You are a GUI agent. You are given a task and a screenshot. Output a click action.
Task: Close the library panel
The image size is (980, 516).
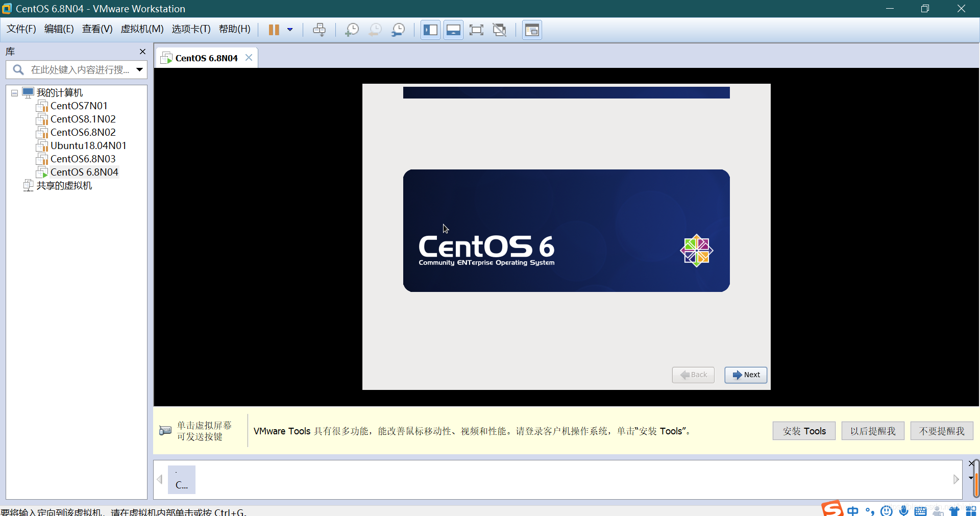[x=142, y=52]
